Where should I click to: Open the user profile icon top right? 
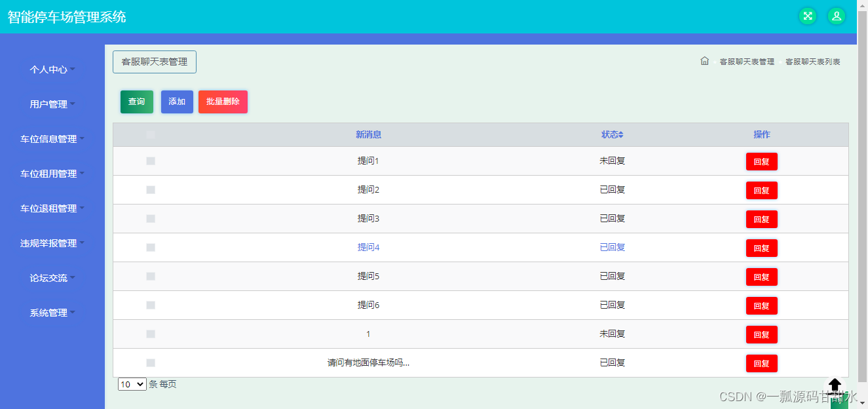point(837,16)
